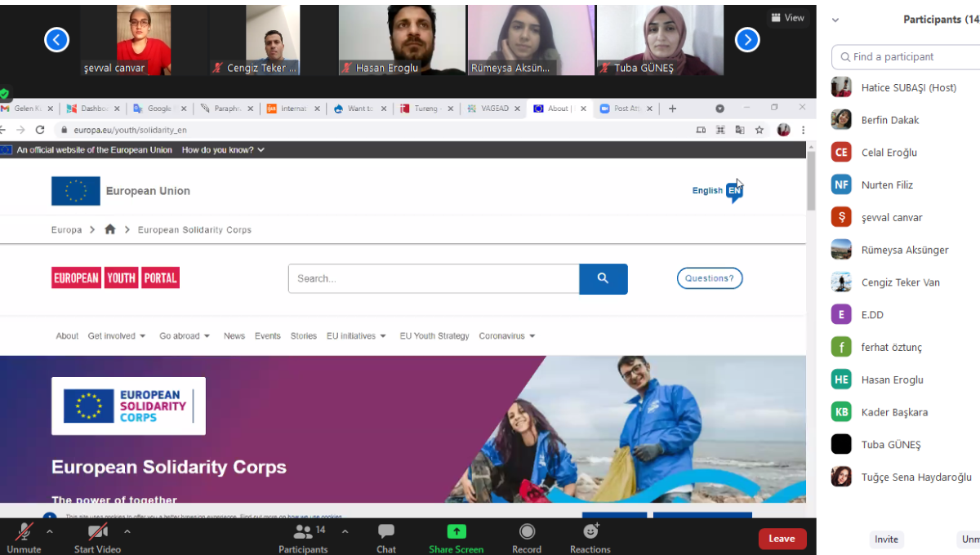Image resolution: width=980 pixels, height=555 pixels.
Task: Click the European Solidarity Corps banner logo
Action: pyautogui.click(x=128, y=406)
